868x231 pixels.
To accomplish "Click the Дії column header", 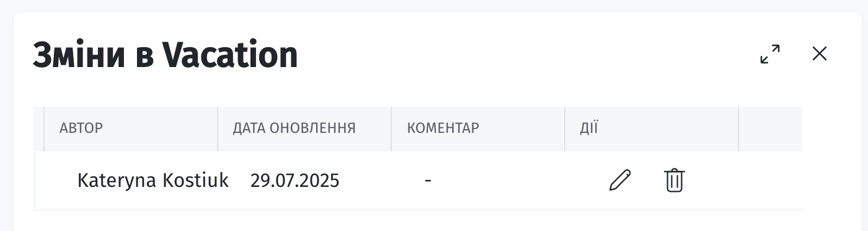I will pyautogui.click(x=589, y=129).
